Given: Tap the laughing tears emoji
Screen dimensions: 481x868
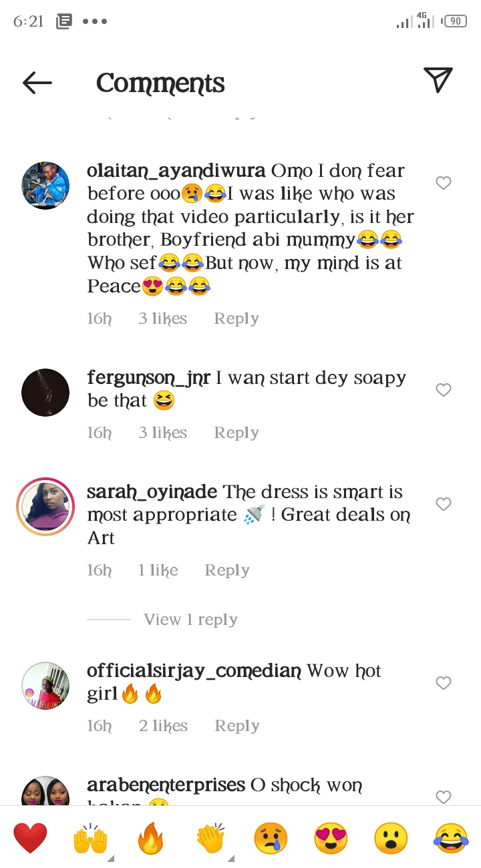Looking at the screenshot, I should pyautogui.click(x=451, y=839).
